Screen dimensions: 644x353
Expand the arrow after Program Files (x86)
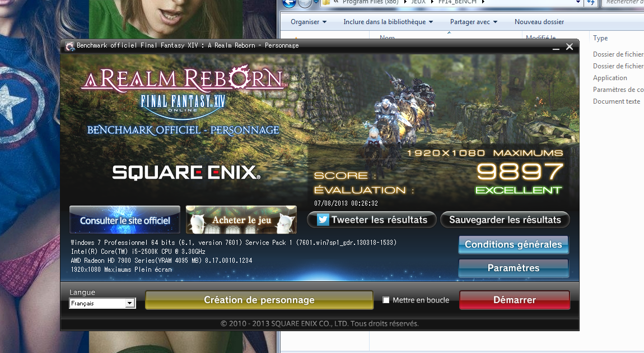pos(404,2)
